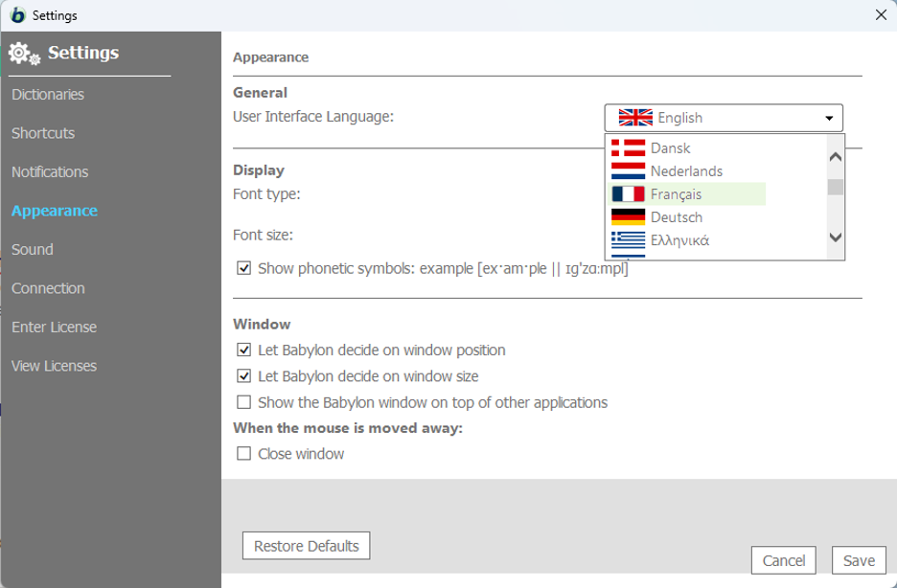Click the UK flag in language box
897x588 pixels.
point(635,118)
